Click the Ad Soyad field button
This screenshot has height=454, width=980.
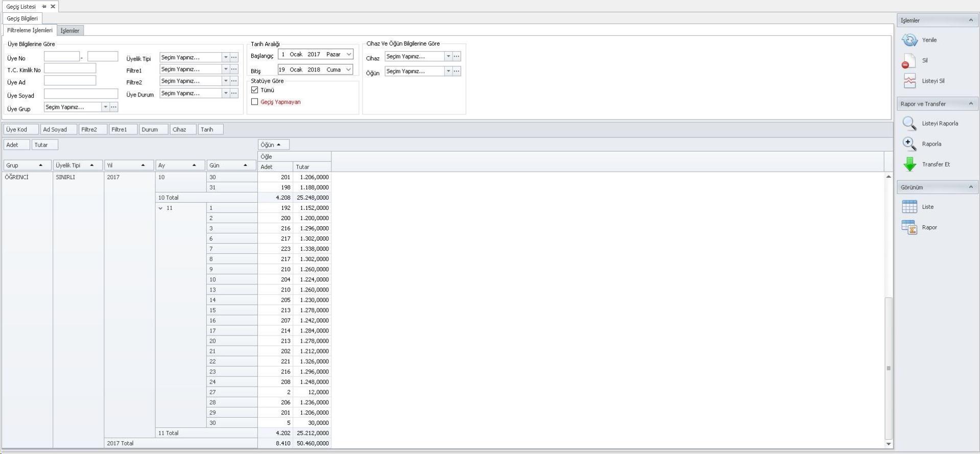[x=58, y=130]
